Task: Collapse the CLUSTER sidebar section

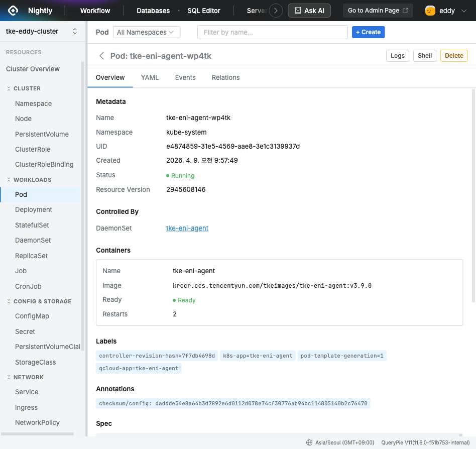Action: coord(9,88)
